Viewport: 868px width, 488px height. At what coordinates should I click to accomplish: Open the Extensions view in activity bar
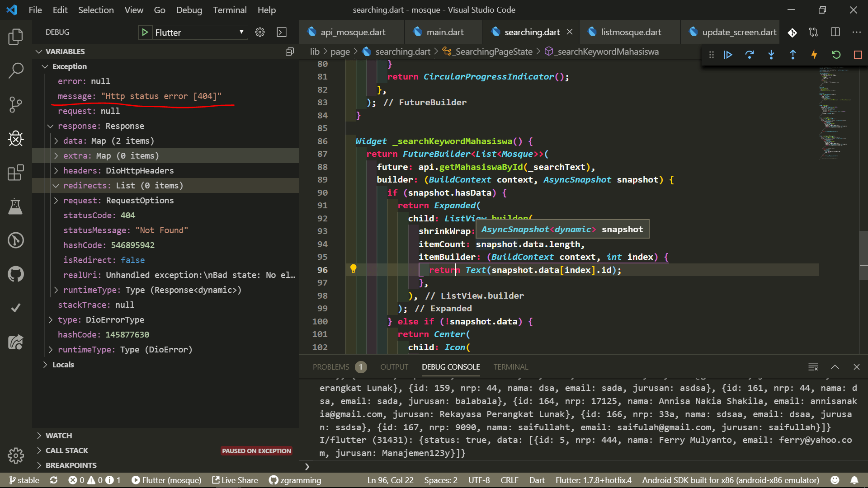(x=16, y=172)
